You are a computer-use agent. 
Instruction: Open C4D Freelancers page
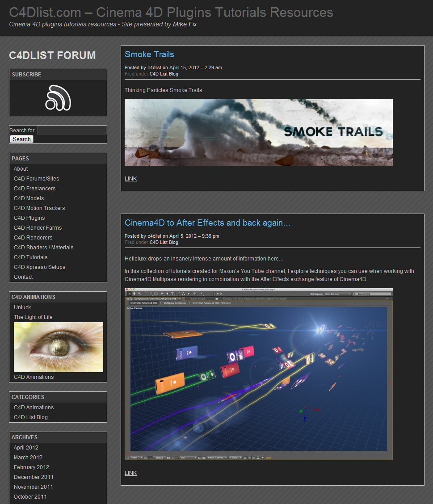[x=35, y=189]
